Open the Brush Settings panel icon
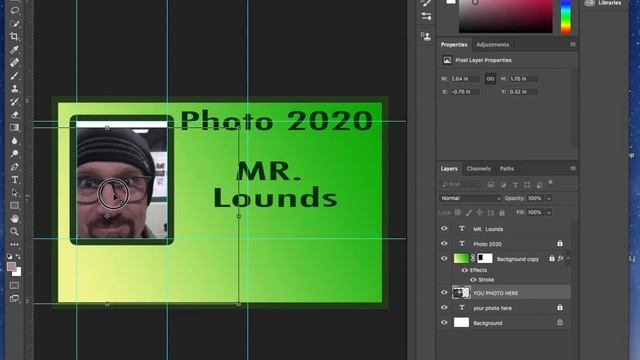 pos(426,3)
